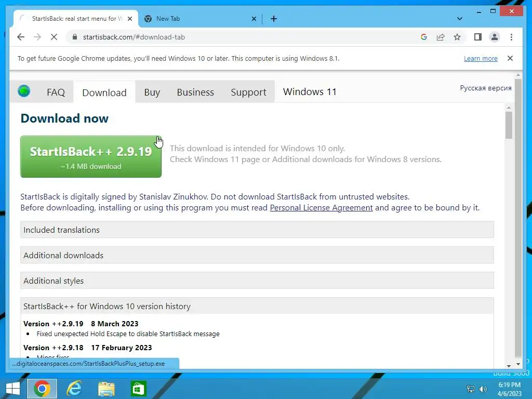Click the Fixed unexpected Hold Escape changelog entry
The height and width of the screenshot is (399, 532).
pos(128,334)
